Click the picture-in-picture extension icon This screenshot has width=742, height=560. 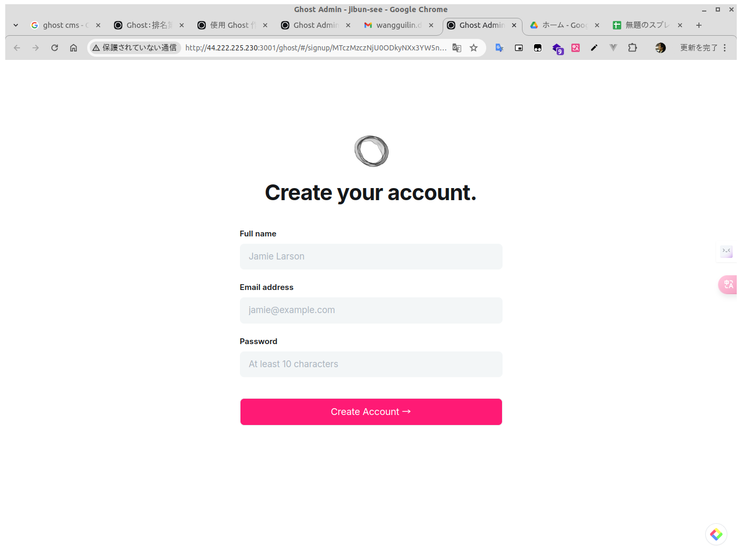point(519,48)
